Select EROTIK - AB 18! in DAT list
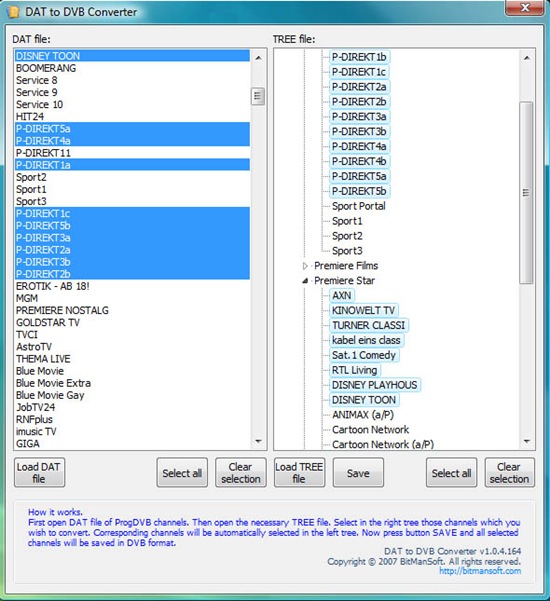The height and width of the screenshot is (601, 550). coord(132,286)
